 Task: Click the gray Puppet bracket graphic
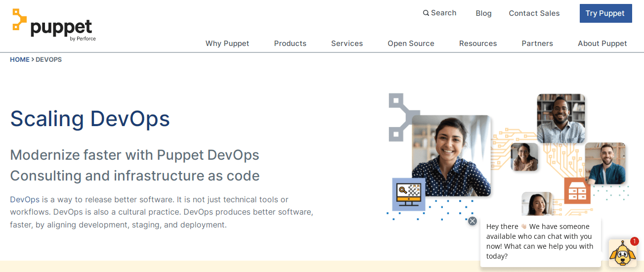403,117
